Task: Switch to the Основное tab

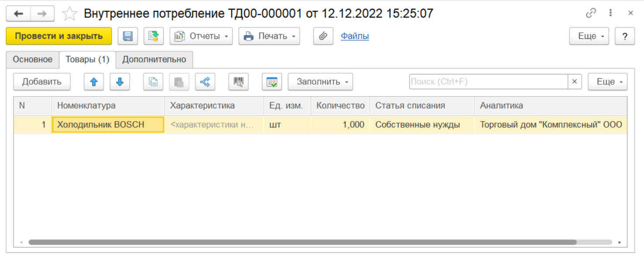Action: coord(32,59)
